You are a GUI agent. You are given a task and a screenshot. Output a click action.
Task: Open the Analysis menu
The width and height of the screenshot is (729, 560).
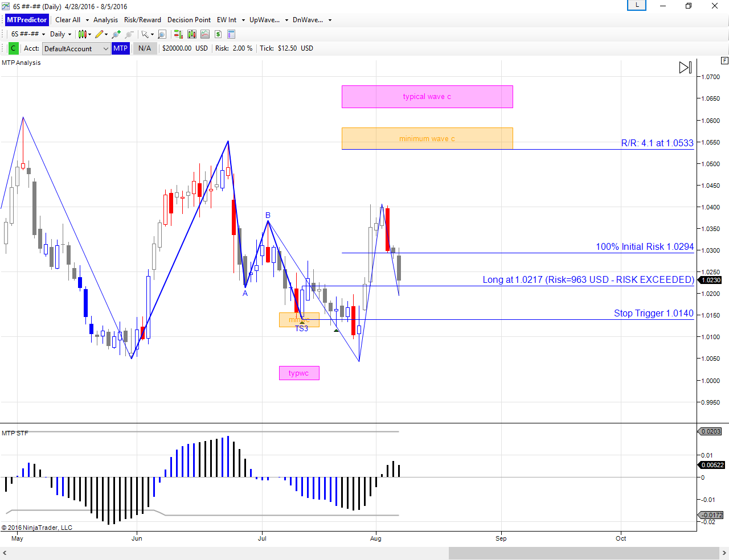click(105, 20)
